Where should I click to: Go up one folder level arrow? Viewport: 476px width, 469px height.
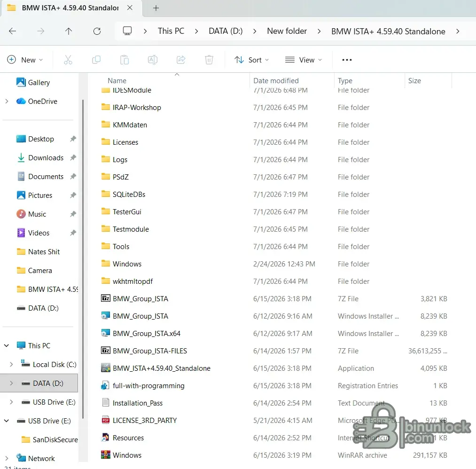pos(69,31)
